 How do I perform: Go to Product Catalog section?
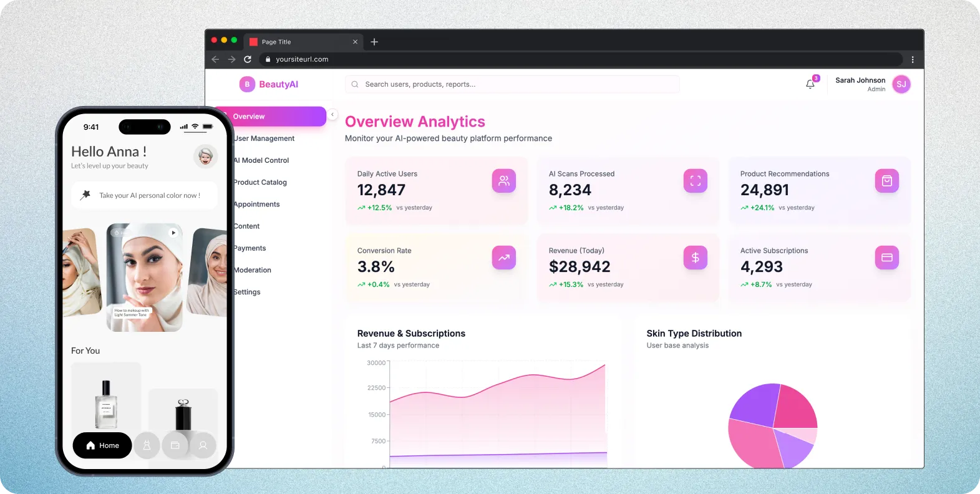point(260,182)
